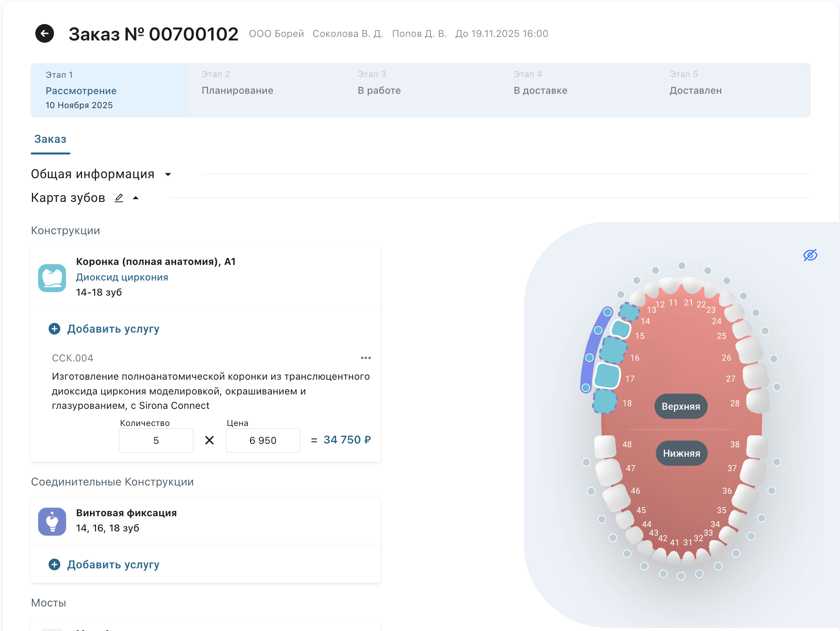Click the multiply X icon between fields
This screenshot has height=631, width=840.
click(209, 440)
